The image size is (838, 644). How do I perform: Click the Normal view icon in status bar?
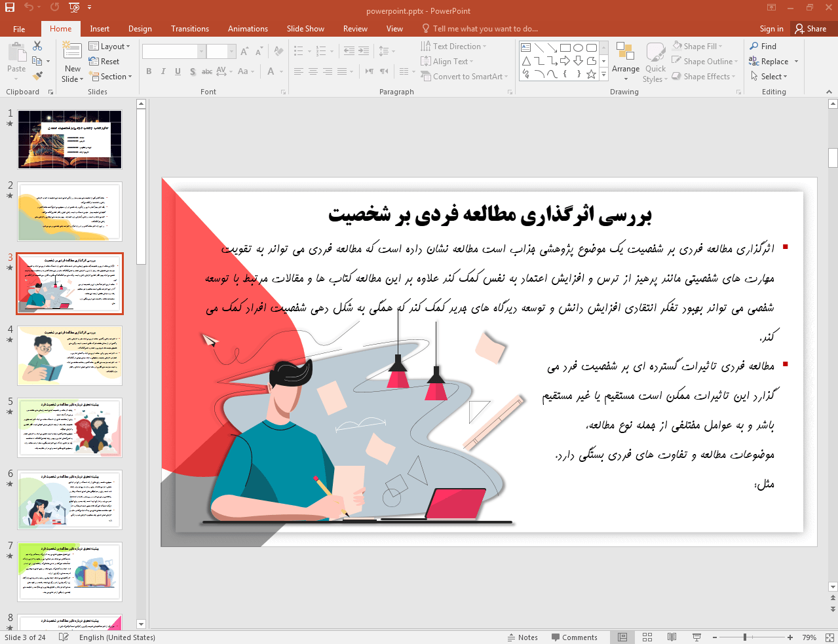click(622, 637)
